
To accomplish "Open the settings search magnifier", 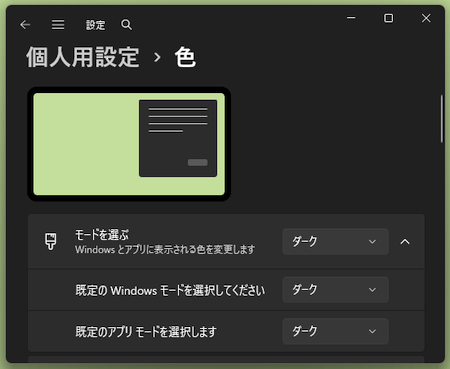I will coord(126,25).
